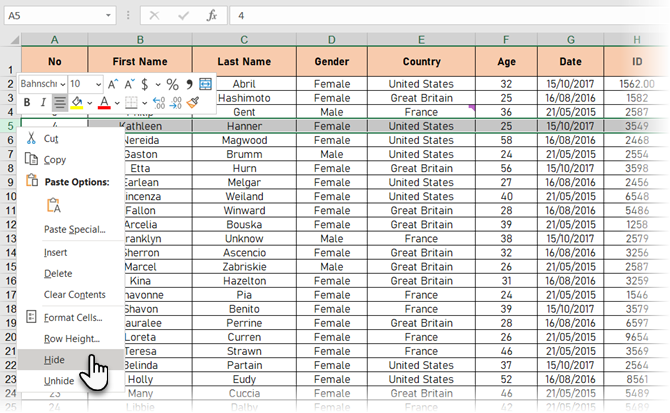Open accounting format dropdown arrow

tap(158, 84)
